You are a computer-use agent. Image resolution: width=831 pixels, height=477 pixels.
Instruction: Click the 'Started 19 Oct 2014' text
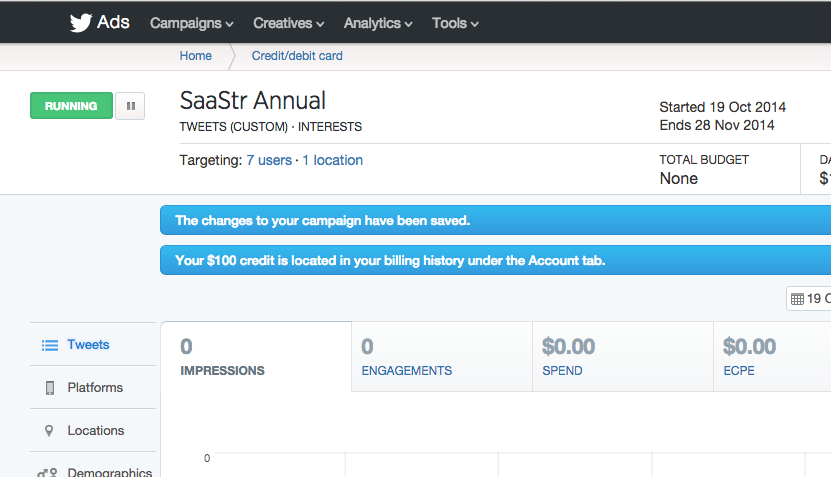tap(722, 107)
